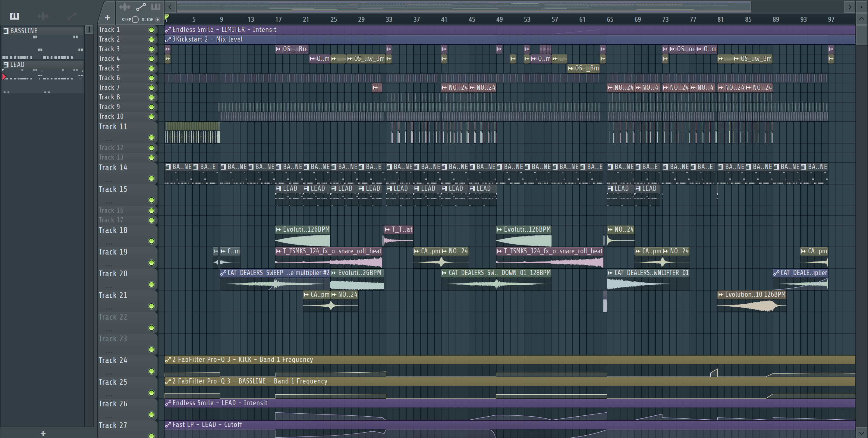Open Endless Smile LEAD Intensit clip icon
The image size is (868, 438).
click(x=168, y=403)
